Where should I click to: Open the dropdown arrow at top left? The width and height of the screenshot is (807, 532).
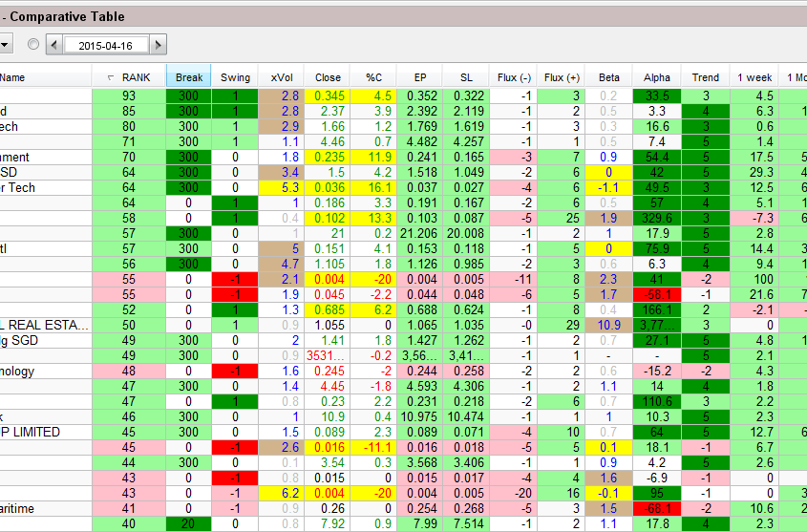(x=5, y=45)
